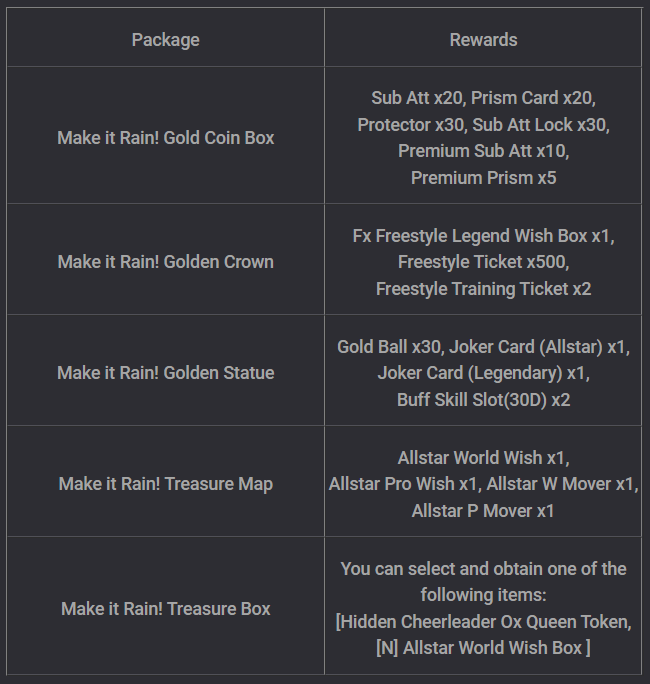Click Allstar World Wish x1 text
Screen dimensions: 650x684
481,458
